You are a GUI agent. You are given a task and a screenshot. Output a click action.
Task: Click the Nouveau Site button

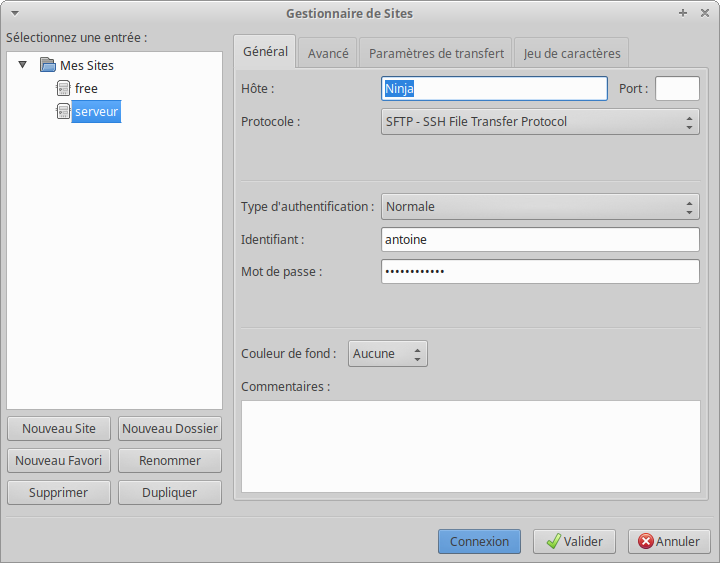click(x=59, y=428)
